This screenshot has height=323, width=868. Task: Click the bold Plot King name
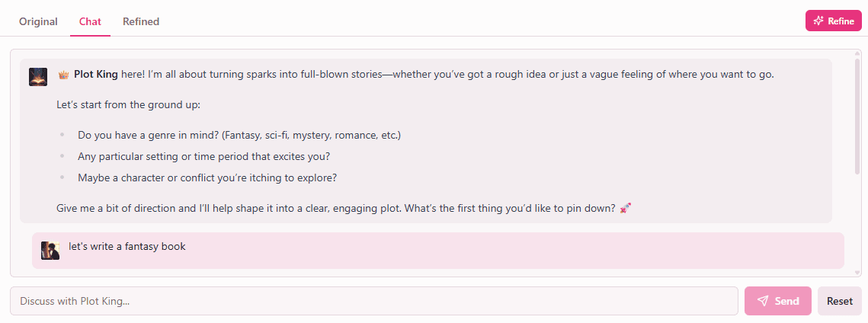pyautogui.click(x=96, y=75)
